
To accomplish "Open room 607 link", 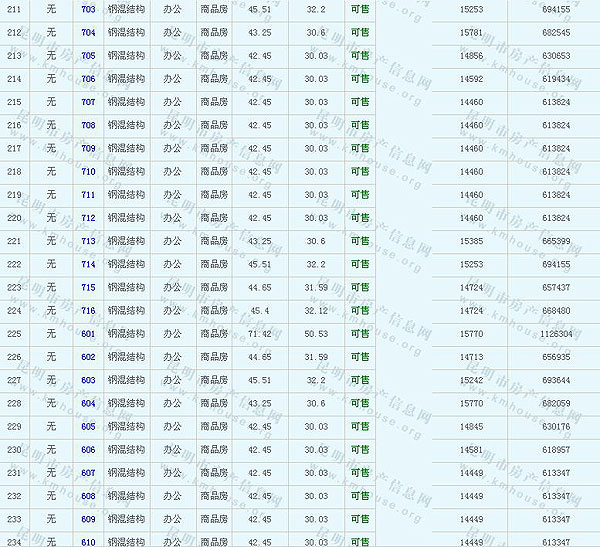I will pyautogui.click(x=88, y=473).
